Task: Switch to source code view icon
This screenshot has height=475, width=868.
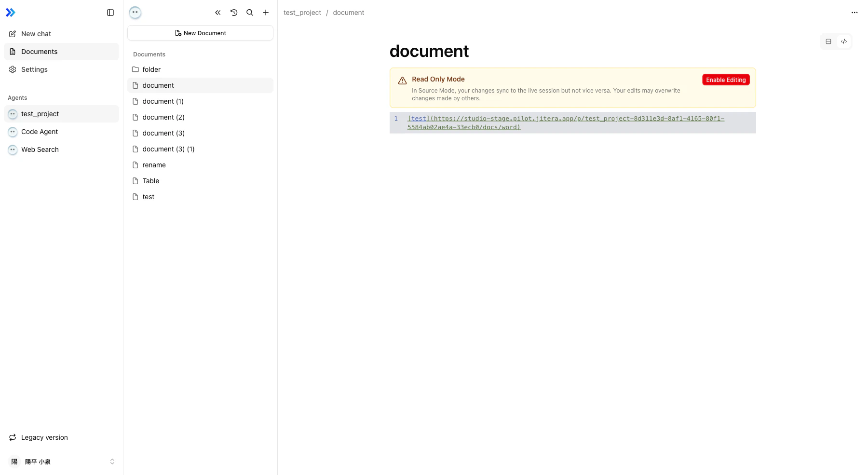Action: click(844, 41)
